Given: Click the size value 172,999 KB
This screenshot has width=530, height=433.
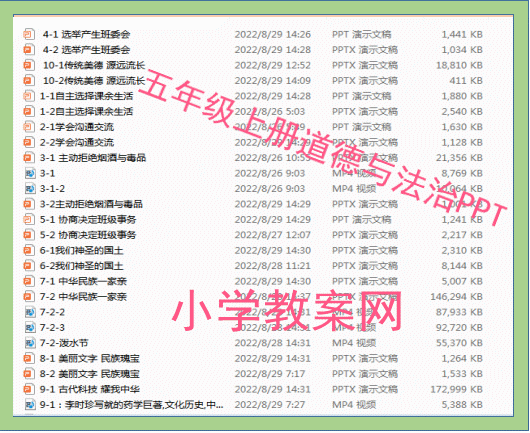Looking at the screenshot, I should 457,389.
